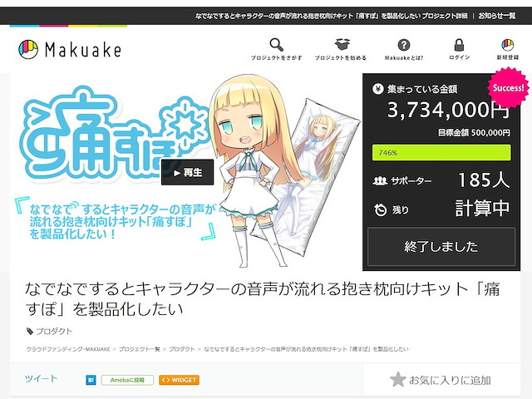Click the start project box icon
The image size is (532, 399).
pos(342,44)
